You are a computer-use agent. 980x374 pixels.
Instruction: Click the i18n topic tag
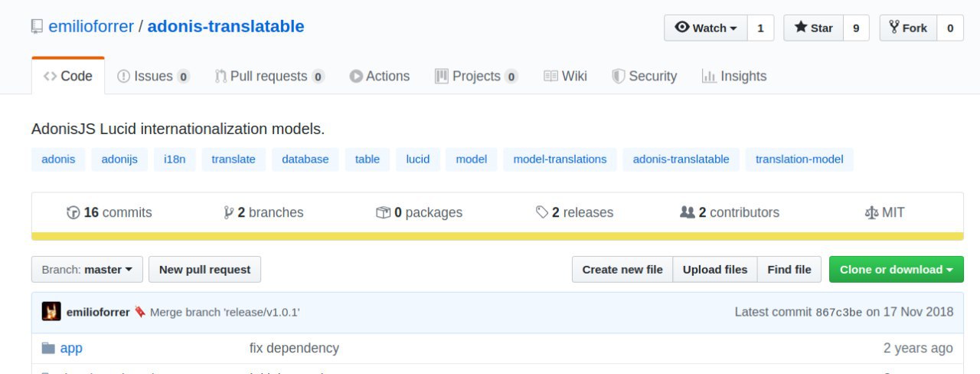click(x=175, y=159)
